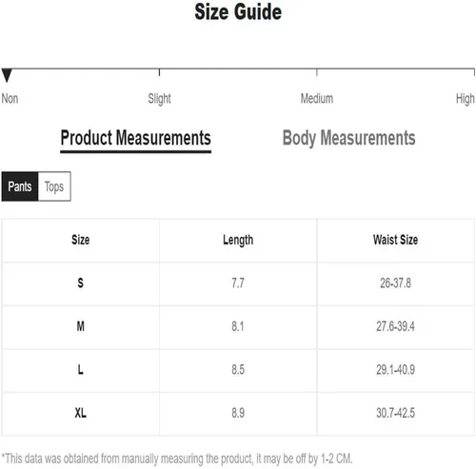Select the XL size row
Screen dimensions: 476x469
coord(238,414)
